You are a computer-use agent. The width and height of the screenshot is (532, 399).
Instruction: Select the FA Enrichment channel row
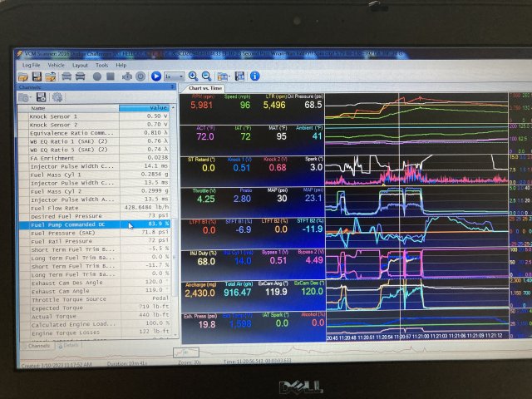[94, 158]
